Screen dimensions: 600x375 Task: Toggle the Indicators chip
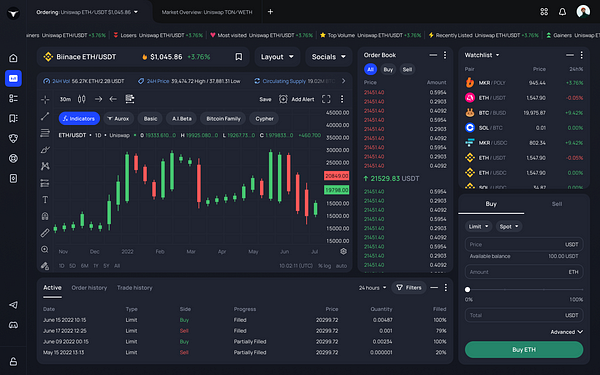click(x=79, y=119)
